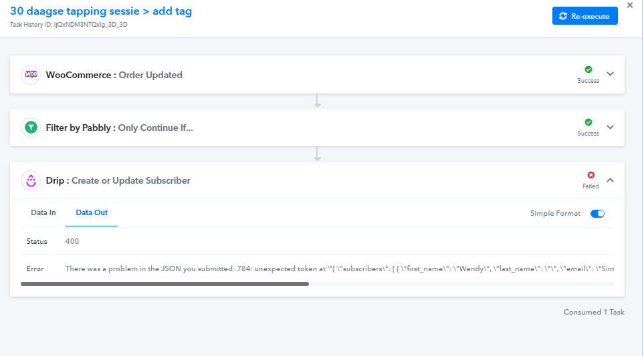The width and height of the screenshot is (644, 356).
Task: Toggle the Simple Format switch
Action: click(598, 213)
